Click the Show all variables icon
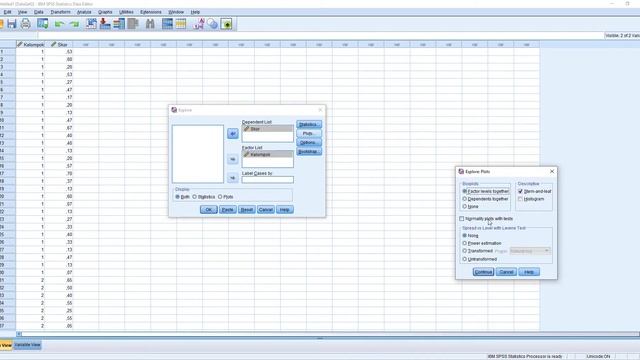 point(227,24)
